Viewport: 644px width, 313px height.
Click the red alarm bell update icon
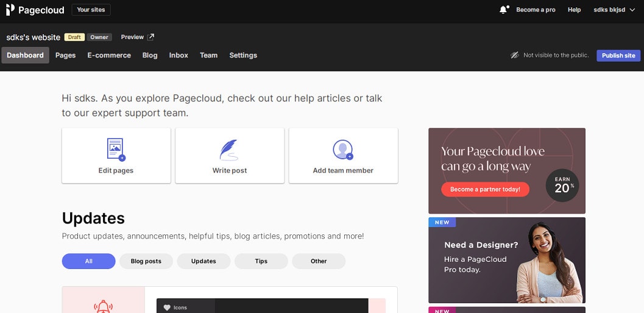click(103, 306)
